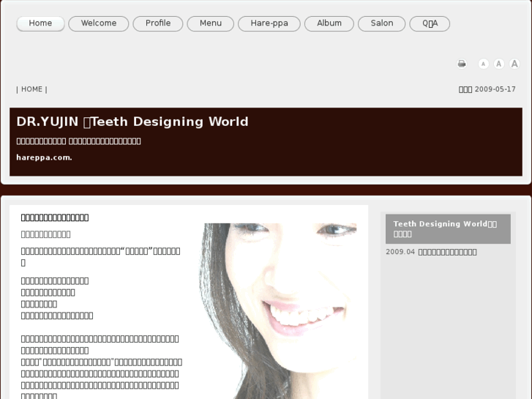Select the Hare-ppa nav button
This screenshot has height=399, width=532.
(x=269, y=23)
